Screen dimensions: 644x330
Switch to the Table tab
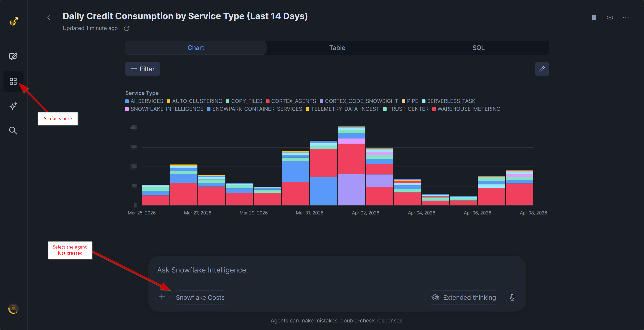pyautogui.click(x=337, y=48)
